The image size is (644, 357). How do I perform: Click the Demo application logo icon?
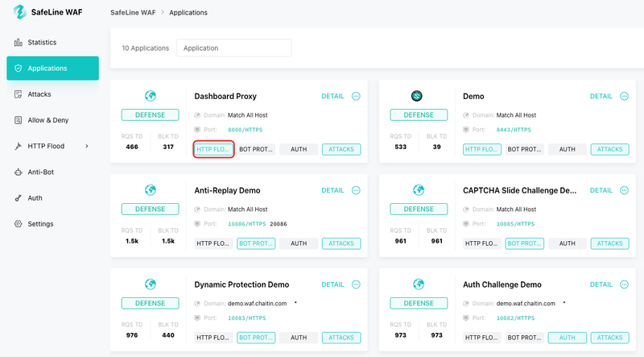tap(417, 96)
